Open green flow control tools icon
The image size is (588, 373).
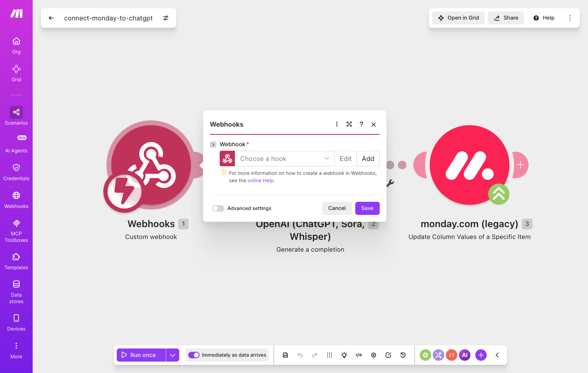click(425, 355)
